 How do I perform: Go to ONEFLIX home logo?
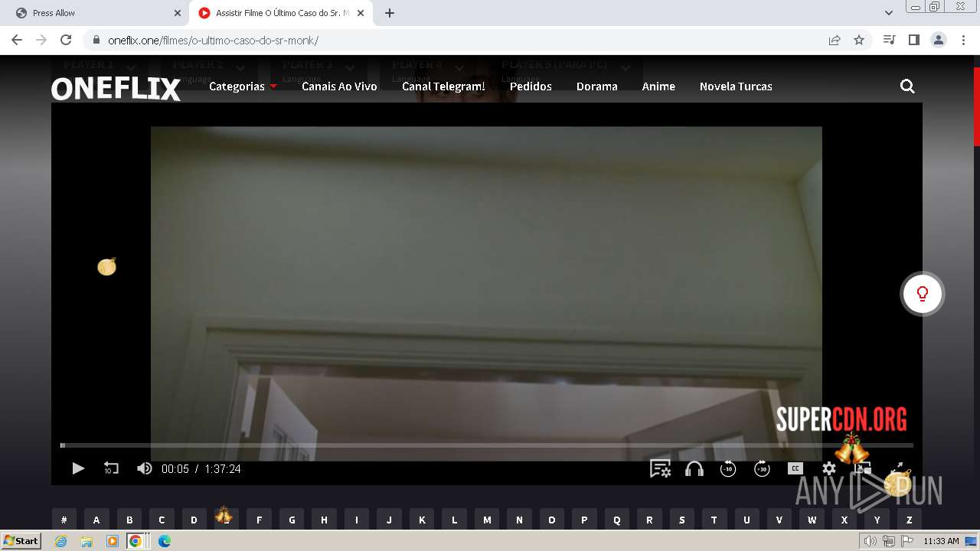click(116, 89)
